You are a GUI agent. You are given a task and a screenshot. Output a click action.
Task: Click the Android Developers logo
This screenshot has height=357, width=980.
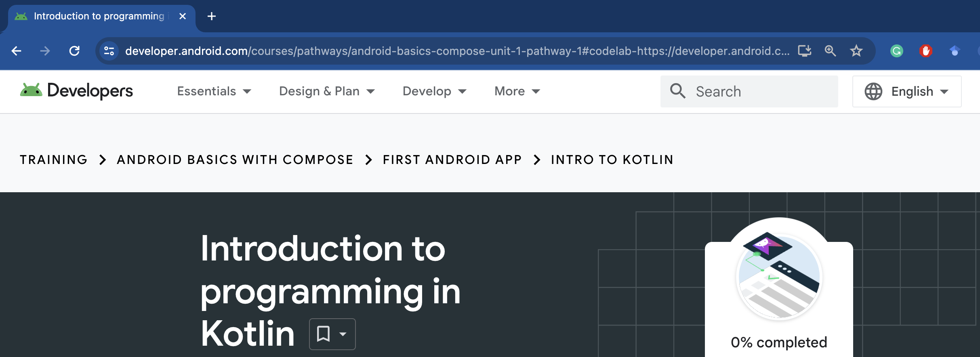(x=76, y=91)
